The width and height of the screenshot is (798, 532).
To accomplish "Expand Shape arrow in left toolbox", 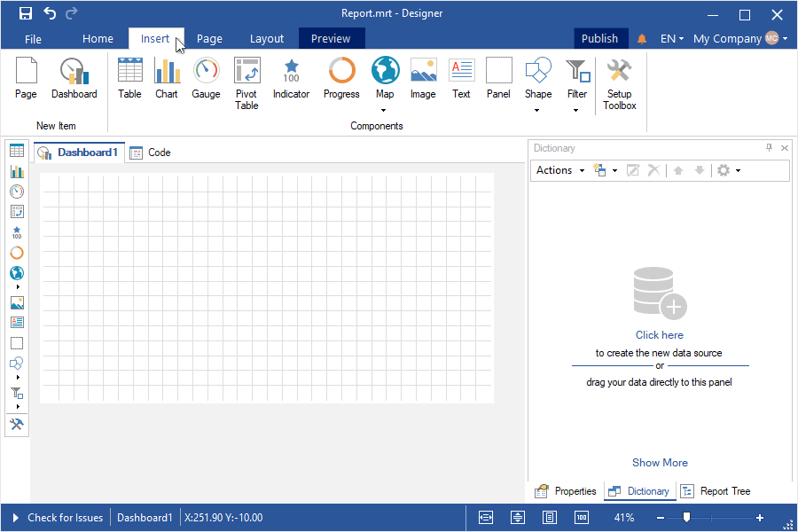I will (18, 377).
